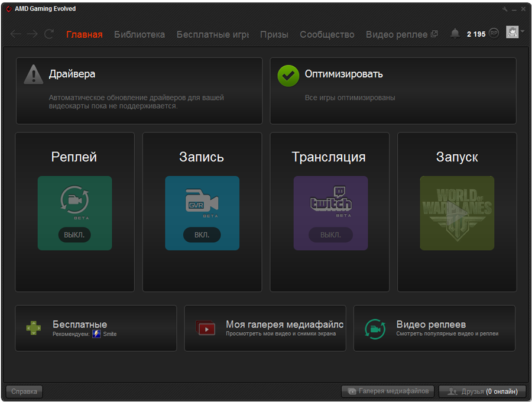Click Просмотреть мои видео и снимки экрана

click(x=281, y=334)
